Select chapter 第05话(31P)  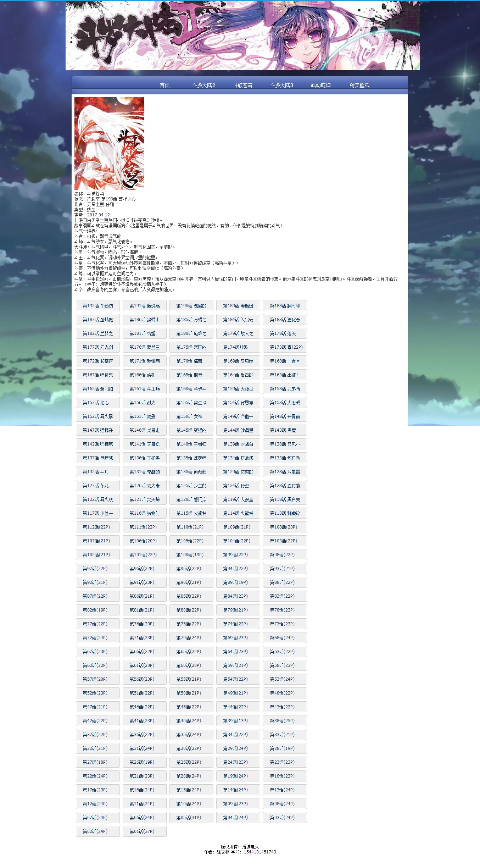point(191,818)
